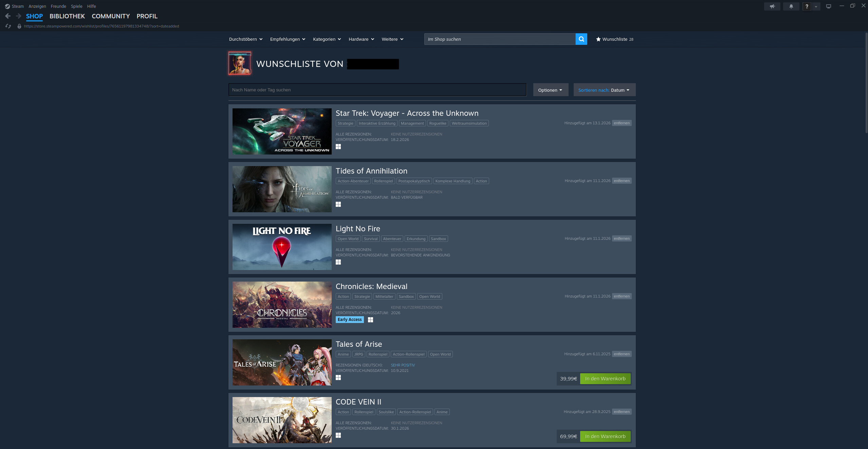Open the Chronicles: Medieval game thumbnail

(x=282, y=305)
